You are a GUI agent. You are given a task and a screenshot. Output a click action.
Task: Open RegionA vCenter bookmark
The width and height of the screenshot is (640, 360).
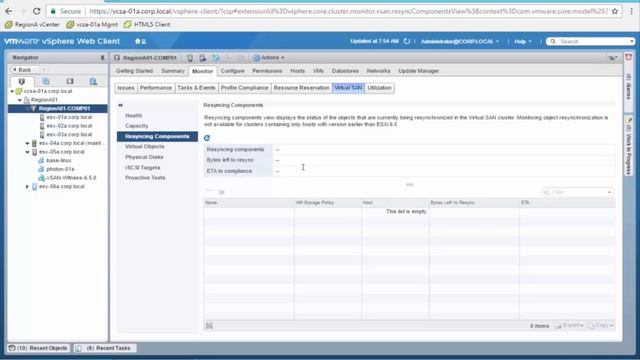(x=32, y=24)
